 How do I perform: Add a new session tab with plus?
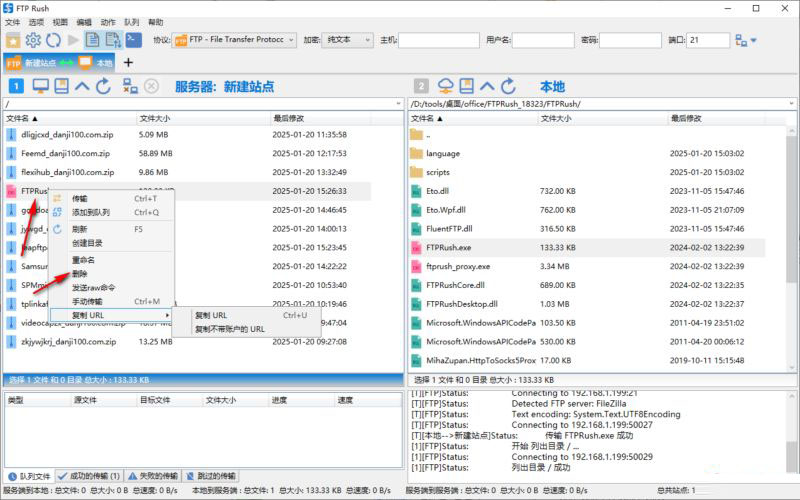click(129, 63)
